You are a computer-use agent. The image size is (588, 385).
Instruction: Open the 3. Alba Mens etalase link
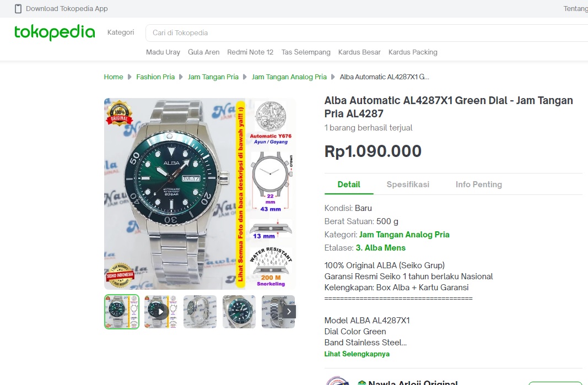coord(381,248)
